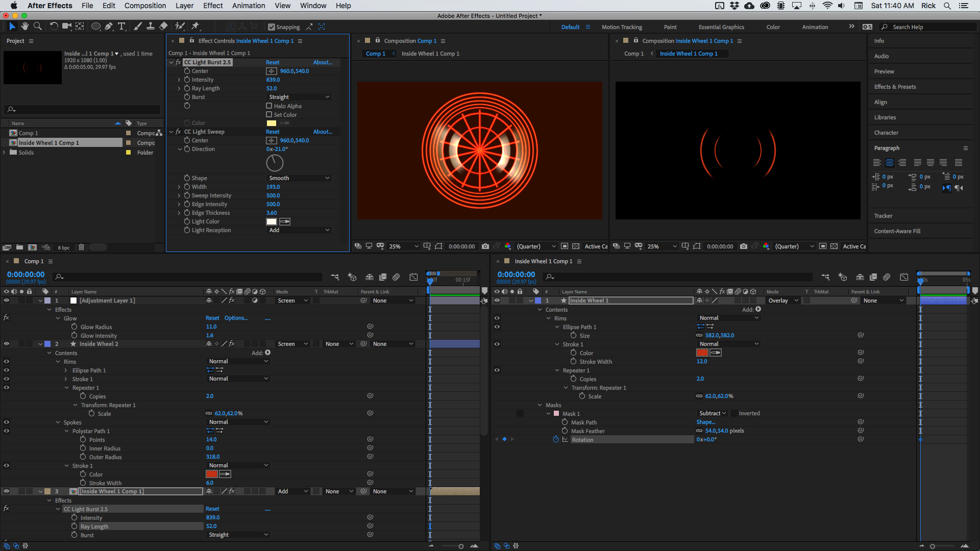Enable the Halo Alpha checkbox
The height and width of the screenshot is (551, 980).
(269, 106)
